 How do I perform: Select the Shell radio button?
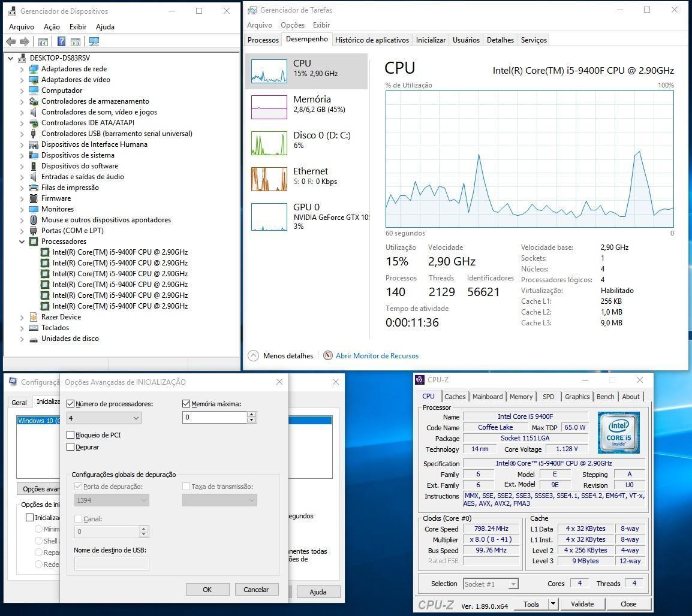point(38,541)
